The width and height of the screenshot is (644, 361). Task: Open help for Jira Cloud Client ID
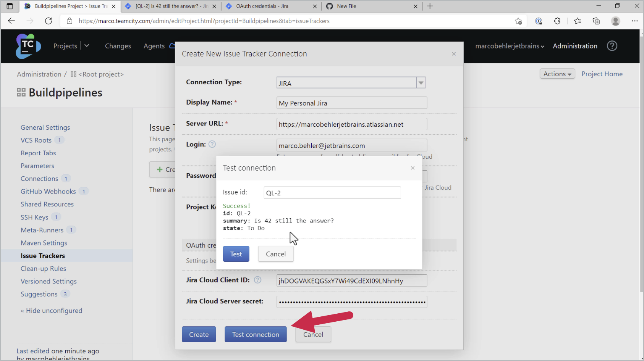point(257,280)
